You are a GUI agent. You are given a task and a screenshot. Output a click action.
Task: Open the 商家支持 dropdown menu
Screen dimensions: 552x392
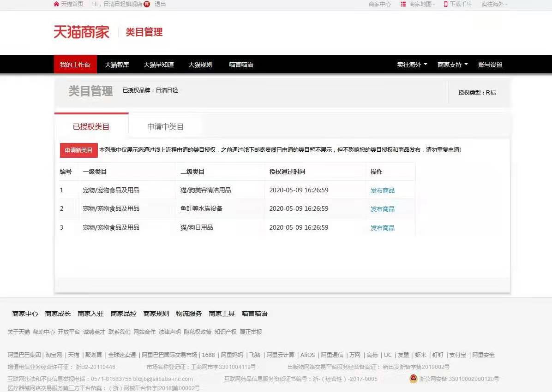click(452, 65)
